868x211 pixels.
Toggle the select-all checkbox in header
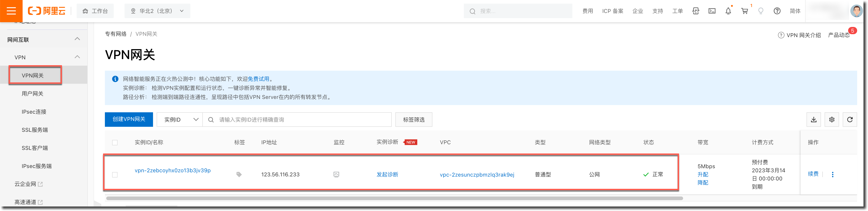tap(115, 142)
